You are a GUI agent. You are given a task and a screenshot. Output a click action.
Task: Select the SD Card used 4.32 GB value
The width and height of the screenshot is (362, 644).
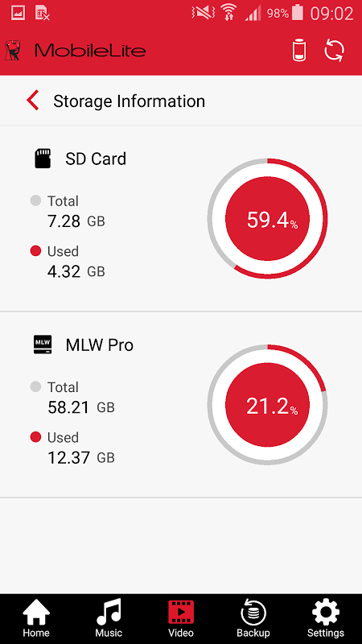(76, 271)
